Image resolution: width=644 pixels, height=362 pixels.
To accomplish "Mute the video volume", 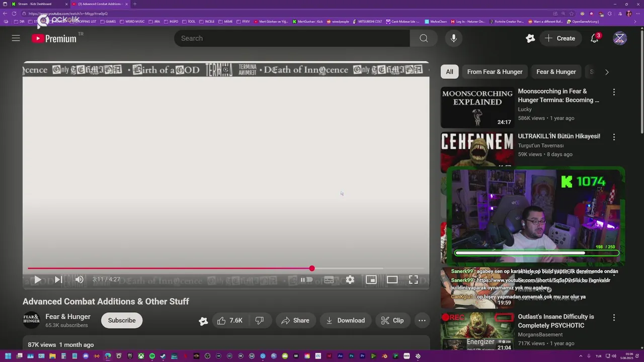I will point(79,280).
